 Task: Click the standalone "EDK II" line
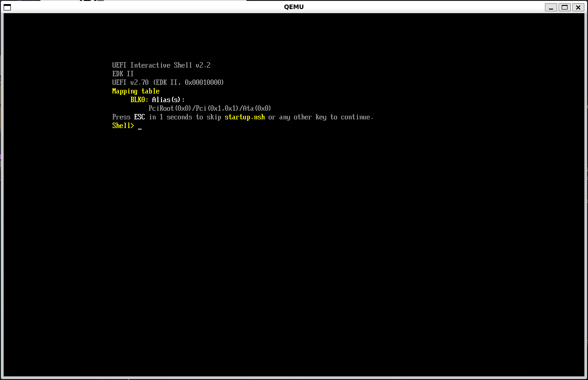pos(123,74)
